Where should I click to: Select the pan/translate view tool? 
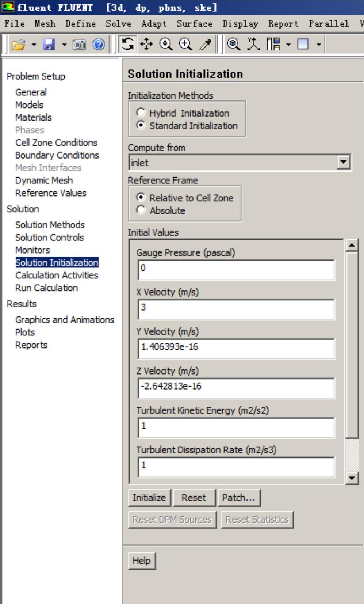coord(146,45)
